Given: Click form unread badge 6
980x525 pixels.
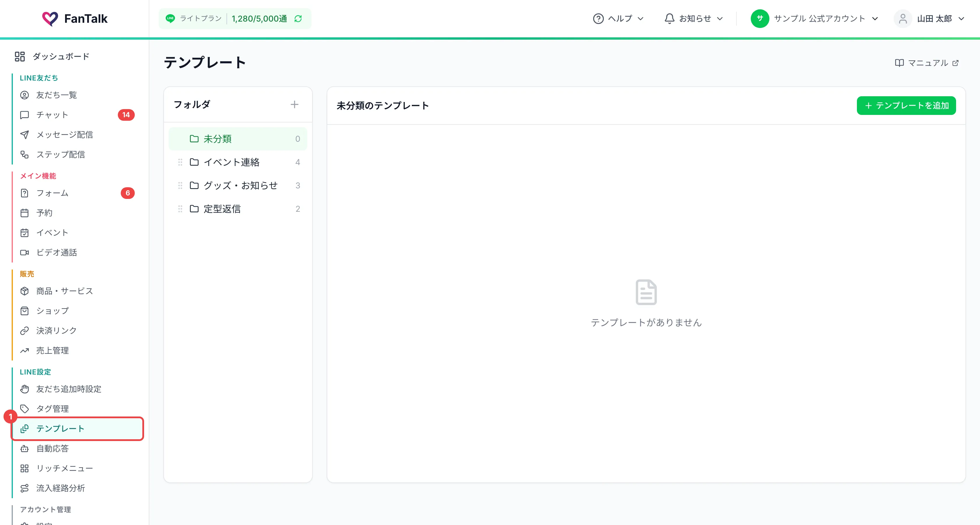Looking at the screenshot, I should pyautogui.click(x=127, y=193).
